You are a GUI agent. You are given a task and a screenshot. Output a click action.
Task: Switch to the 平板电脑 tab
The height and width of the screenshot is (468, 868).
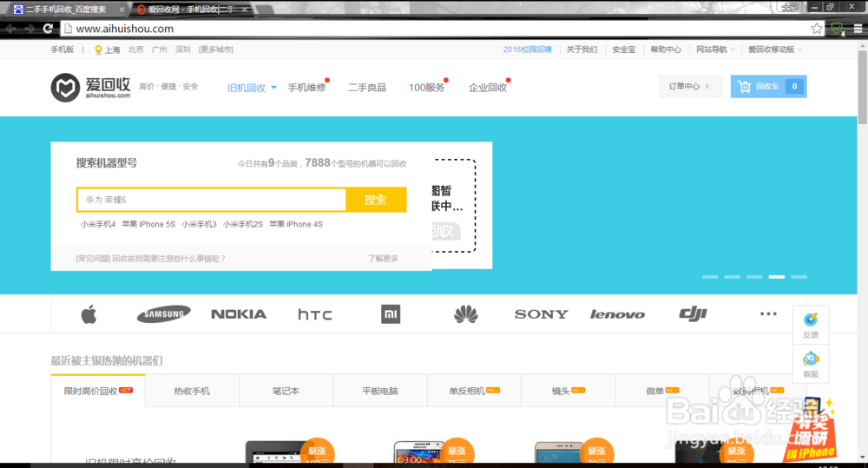pyautogui.click(x=380, y=391)
